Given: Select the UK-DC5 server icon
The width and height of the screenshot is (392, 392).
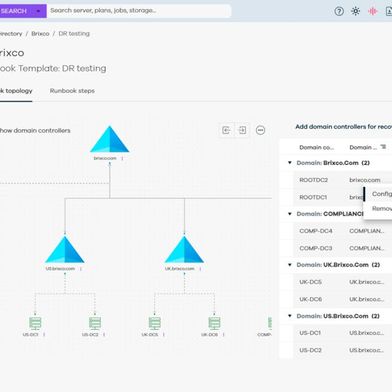Looking at the screenshot, I should point(155,323).
